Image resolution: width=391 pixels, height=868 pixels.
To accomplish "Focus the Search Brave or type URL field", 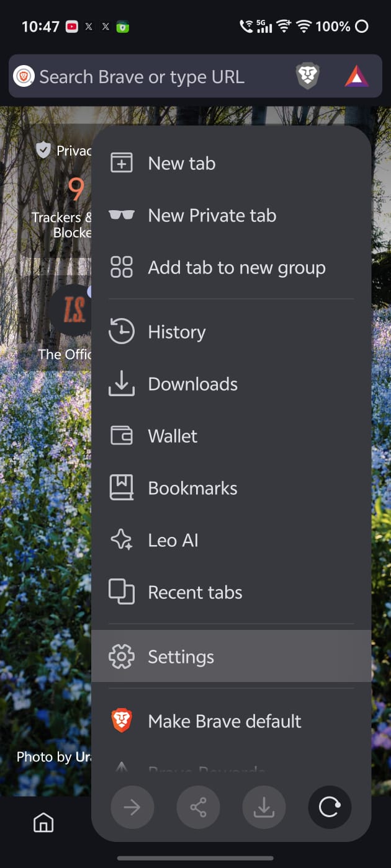I will point(142,77).
